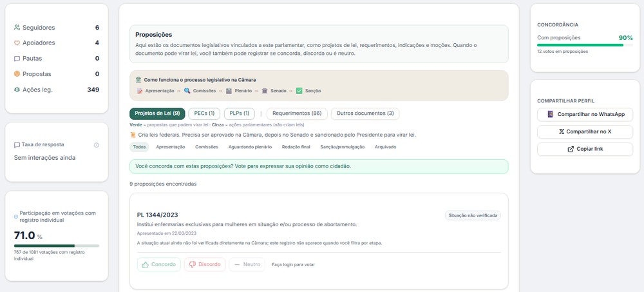Click the Apresentação step icon

point(140,90)
